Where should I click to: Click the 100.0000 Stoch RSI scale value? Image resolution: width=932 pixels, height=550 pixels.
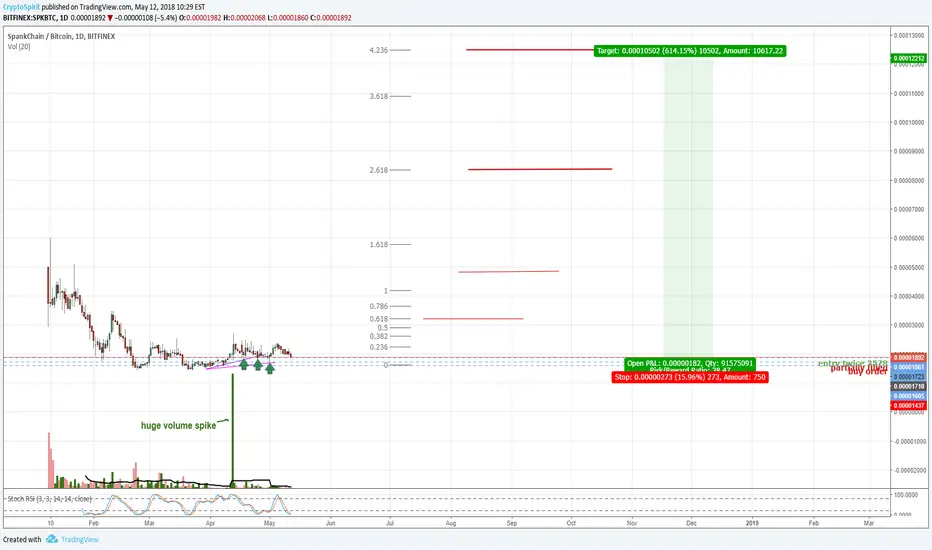pyautogui.click(x=906, y=495)
